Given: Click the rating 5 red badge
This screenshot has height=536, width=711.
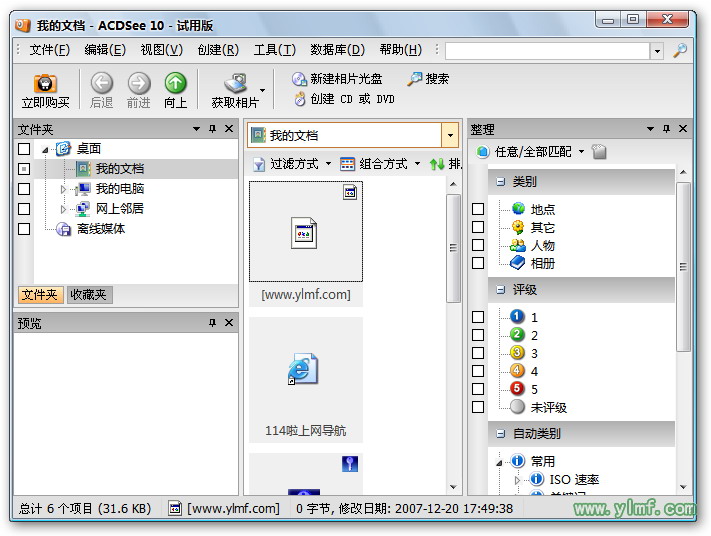Looking at the screenshot, I should [x=517, y=389].
